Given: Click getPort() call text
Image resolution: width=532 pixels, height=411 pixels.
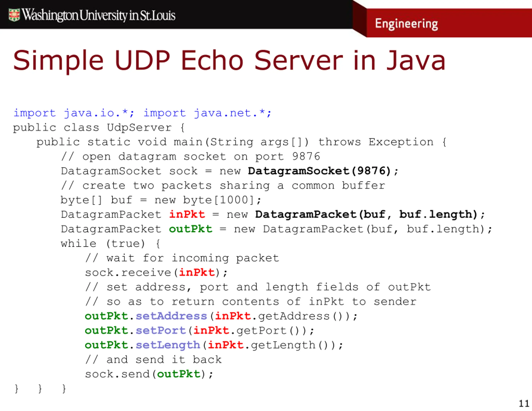Looking at the screenshot, I should [272, 331].
